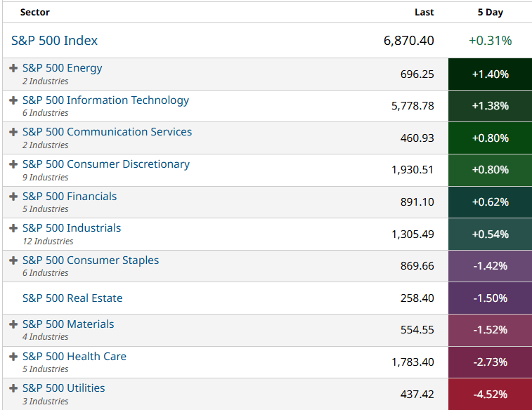Click plus icon next to Industrials
The image size is (532, 410).
[13, 228]
